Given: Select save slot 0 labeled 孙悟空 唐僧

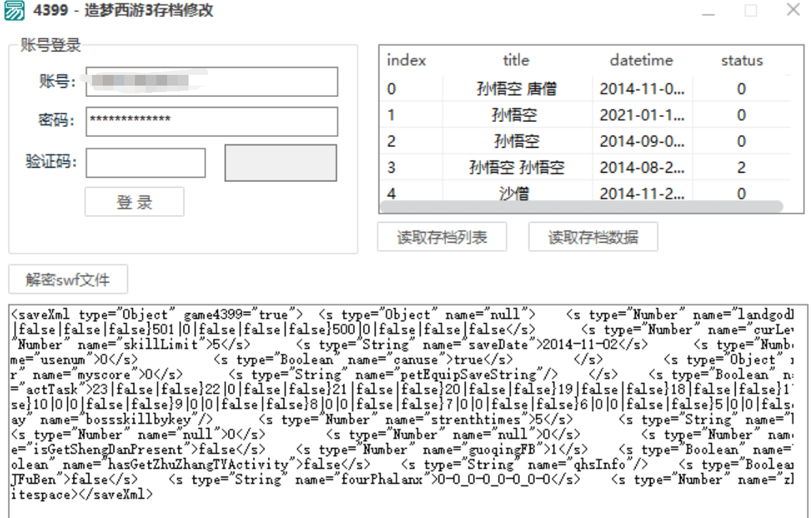Looking at the screenshot, I should 516,88.
